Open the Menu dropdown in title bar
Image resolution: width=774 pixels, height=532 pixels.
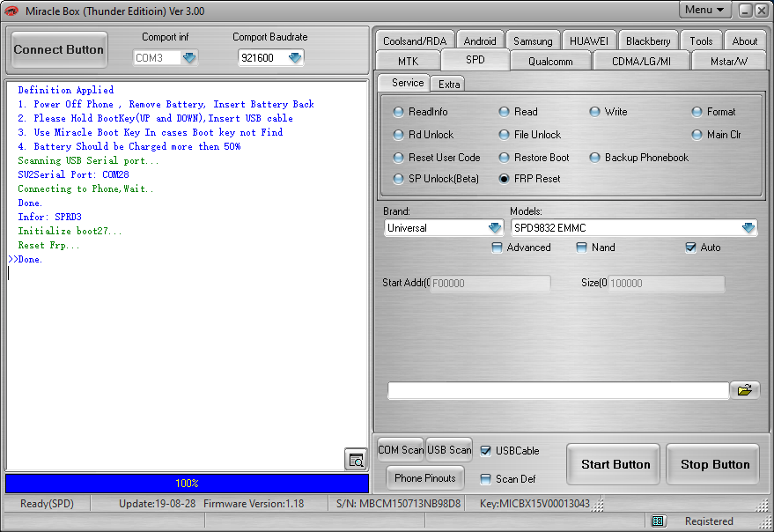[704, 10]
